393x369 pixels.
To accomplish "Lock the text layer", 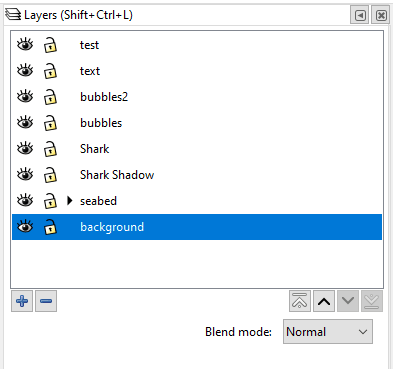I will pyautogui.click(x=50, y=71).
